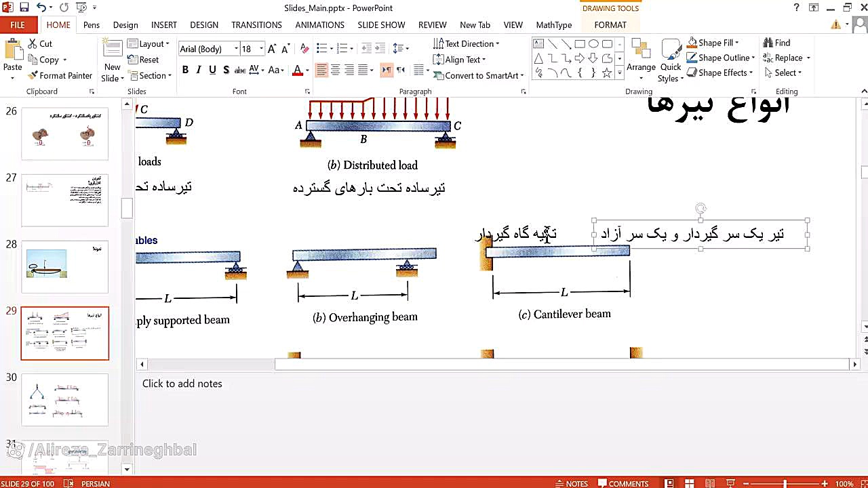Open Microsoft PowerPoint Help question mark
868x488 pixels.
coord(796,7)
